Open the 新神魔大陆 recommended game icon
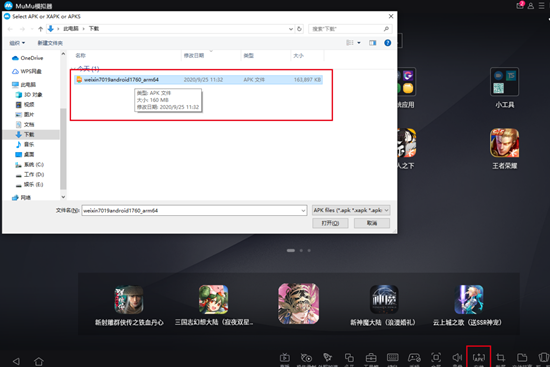 (x=384, y=299)
